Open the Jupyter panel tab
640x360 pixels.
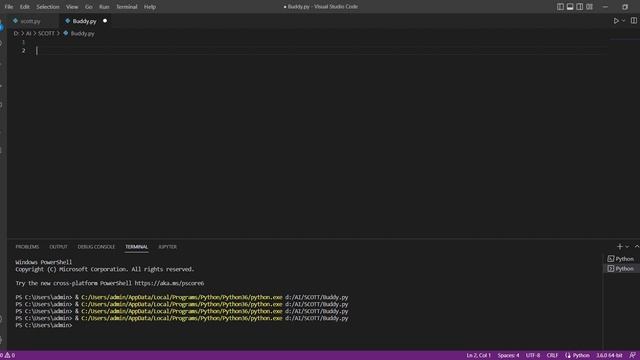167,247
